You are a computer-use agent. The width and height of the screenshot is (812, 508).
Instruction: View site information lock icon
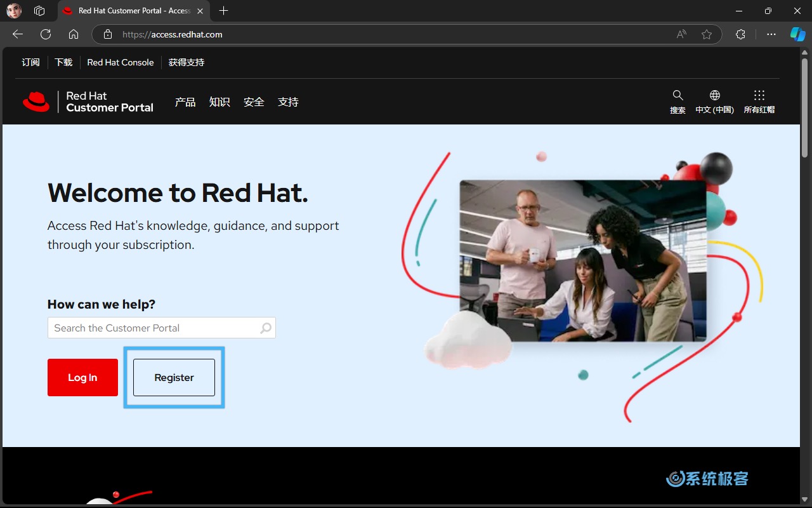click(108, 34)
